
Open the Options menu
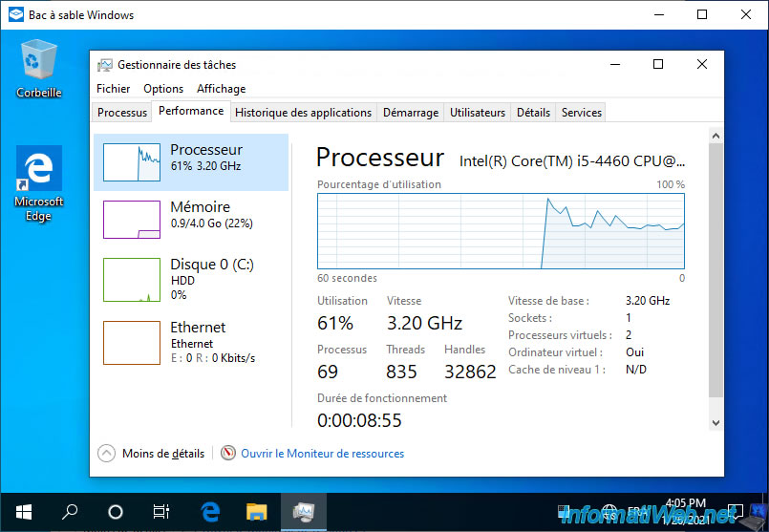point(163,89)
